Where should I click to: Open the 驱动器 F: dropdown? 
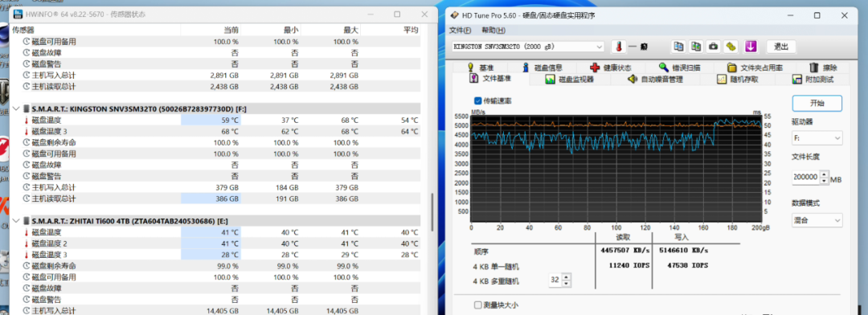(817, 137)
